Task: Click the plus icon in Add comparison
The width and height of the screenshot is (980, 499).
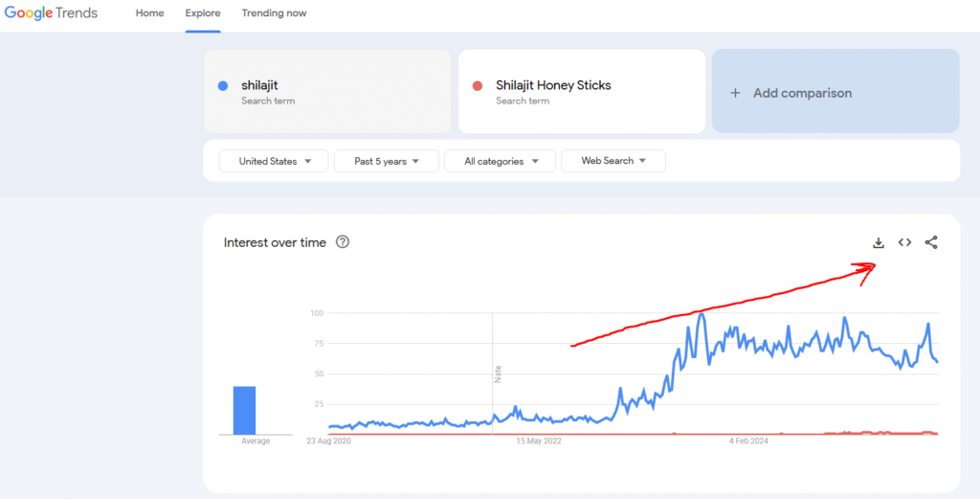Action: 736,93
